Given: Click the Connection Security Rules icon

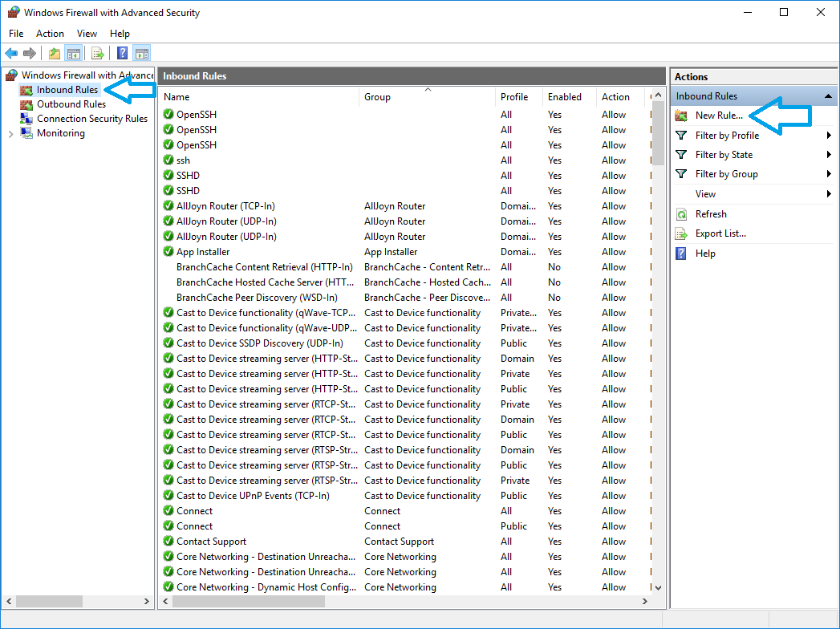Looking at the screenshot, I should click(28, 119).
